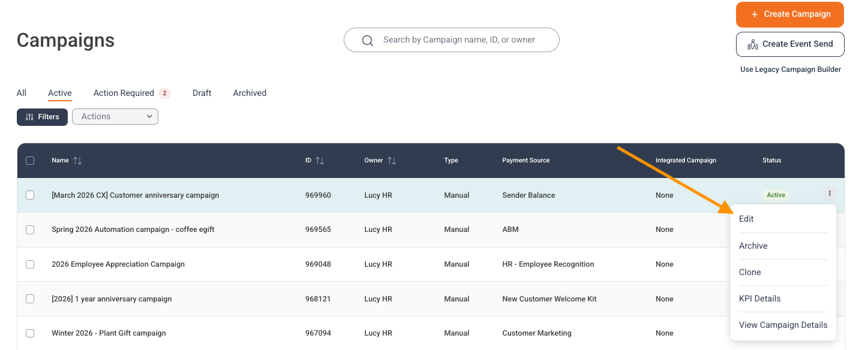Viewport: 868px width, 350px height.
Task: Tick the select-all checkbox in table header
Action: click(30, 161)
